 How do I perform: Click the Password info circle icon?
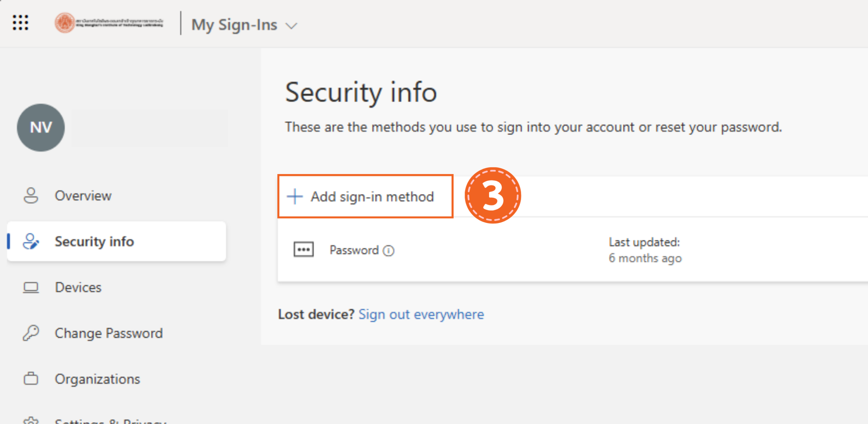coord(389,251)
